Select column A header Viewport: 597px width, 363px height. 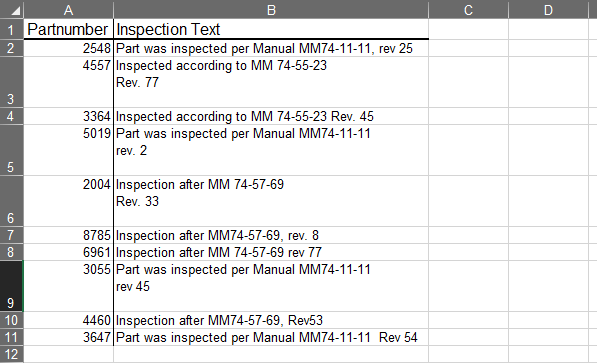(69, 9)
